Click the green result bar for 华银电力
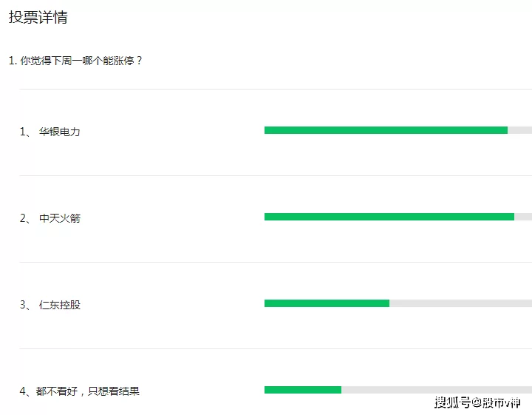The height and width of the screenshot is (415, 532). click(x=386, y=130)
